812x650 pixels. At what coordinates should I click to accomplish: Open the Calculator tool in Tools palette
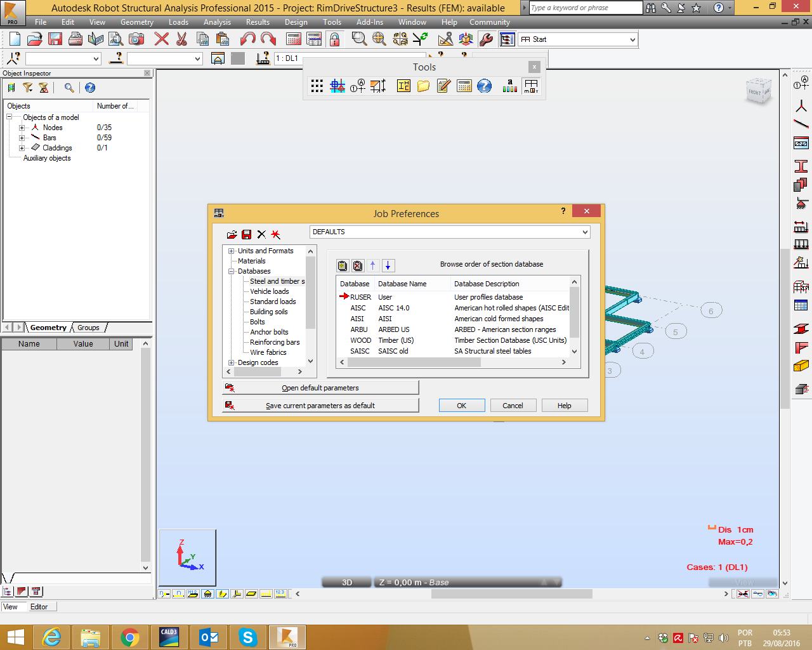[x=464, y=86]
